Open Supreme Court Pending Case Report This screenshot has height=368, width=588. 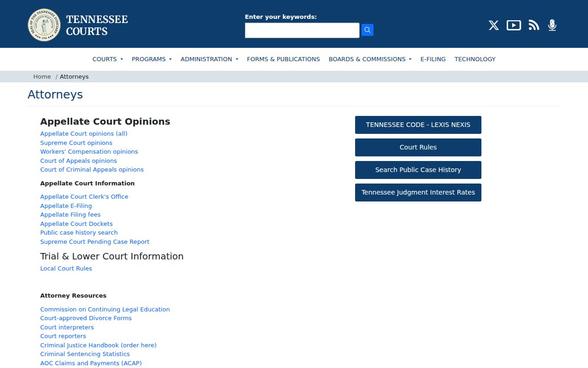click(95, 242)
